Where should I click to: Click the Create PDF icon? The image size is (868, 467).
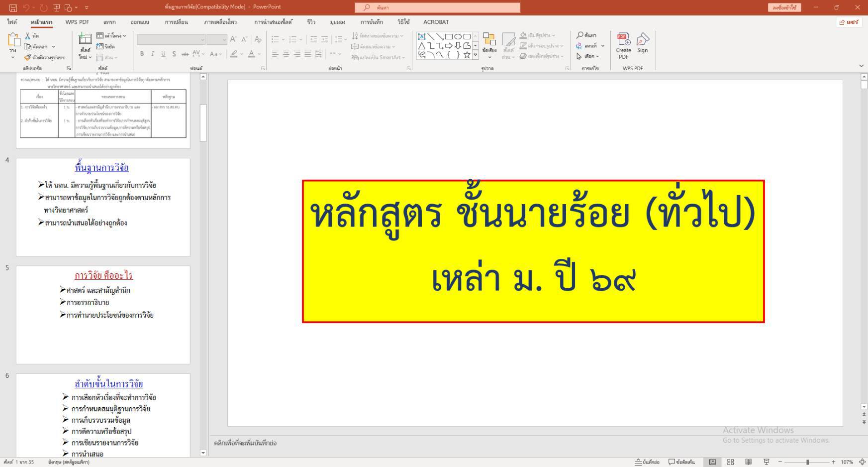(623, 40)
